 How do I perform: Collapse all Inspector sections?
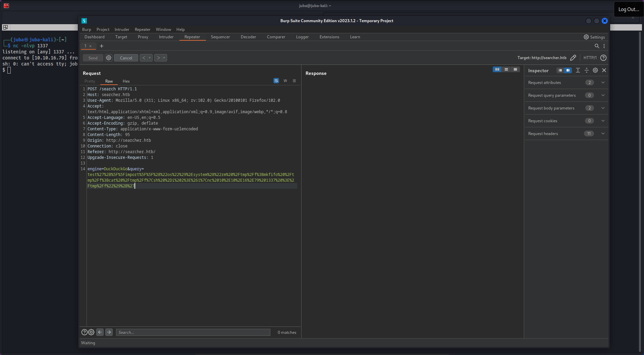(587, 70)
